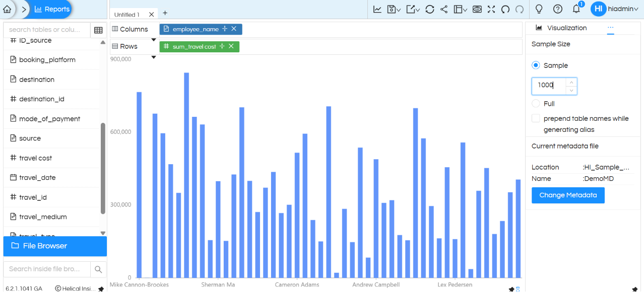Screen dimensions: 644x293
Task: Remove sum_travel cost pill with its X
Action: pos(231,46)
